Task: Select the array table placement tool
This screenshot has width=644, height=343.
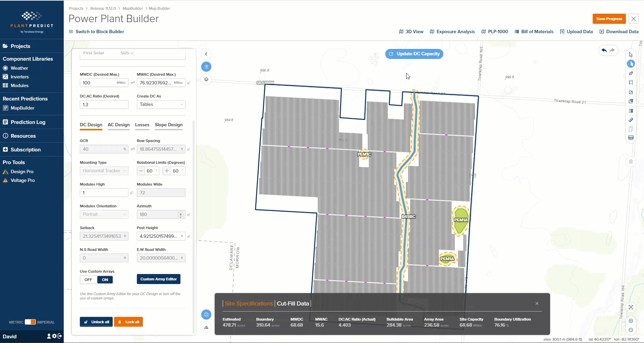Action: point(631,138)
